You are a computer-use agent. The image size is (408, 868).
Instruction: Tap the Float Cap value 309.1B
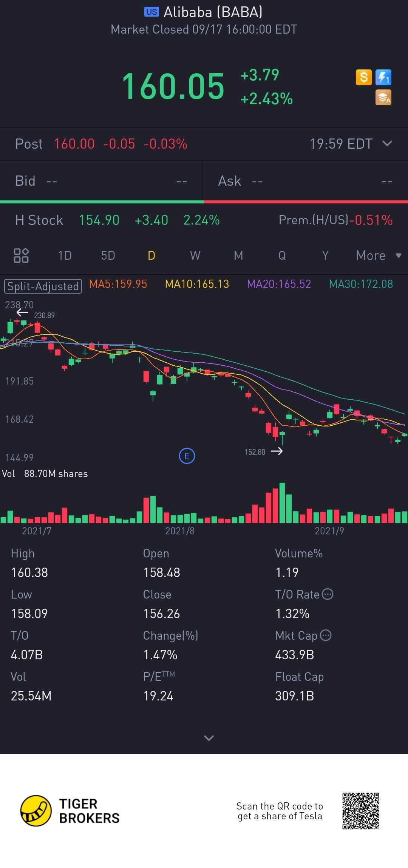click(x=295, y=696)
